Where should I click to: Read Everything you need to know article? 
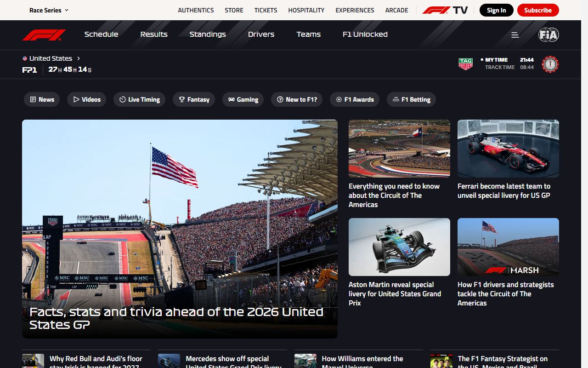click(394, 195)
